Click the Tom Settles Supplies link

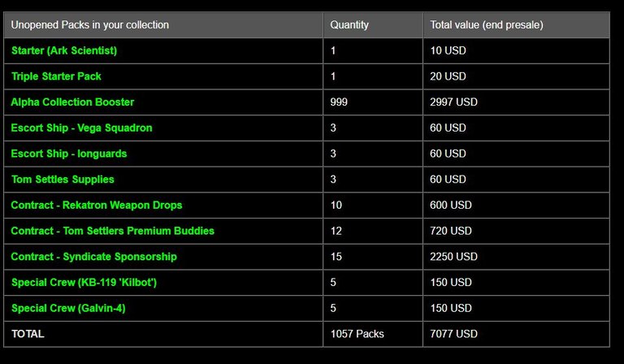(x=63, y=180)
